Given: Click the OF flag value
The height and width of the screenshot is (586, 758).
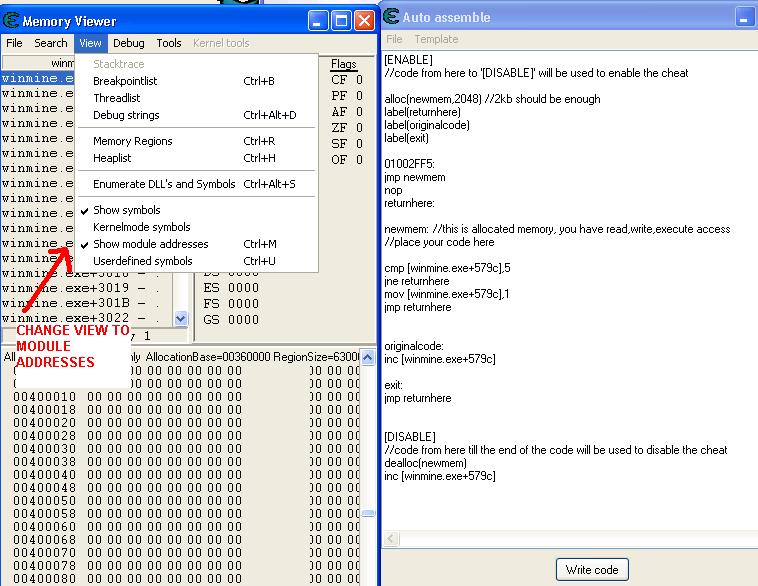Looking at the screenshot, I should (359, 160).
